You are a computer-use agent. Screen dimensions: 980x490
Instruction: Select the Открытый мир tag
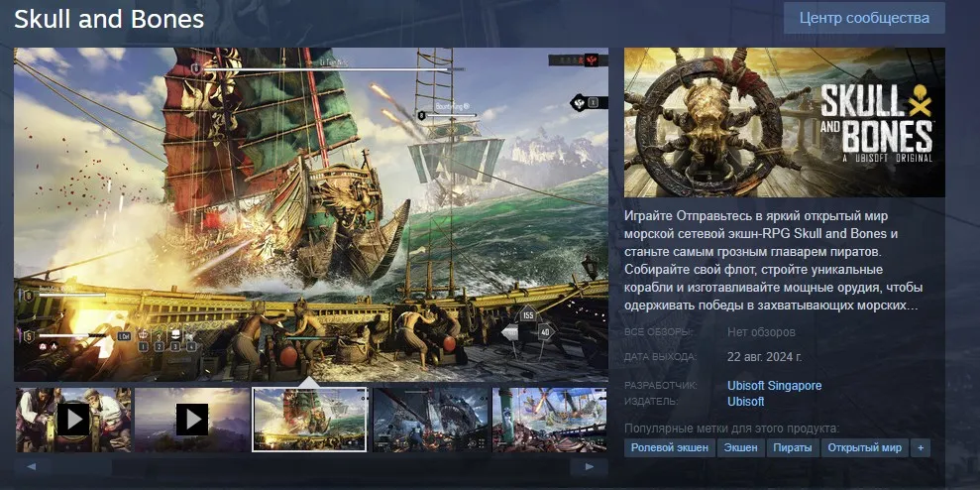tap(864, 447)
